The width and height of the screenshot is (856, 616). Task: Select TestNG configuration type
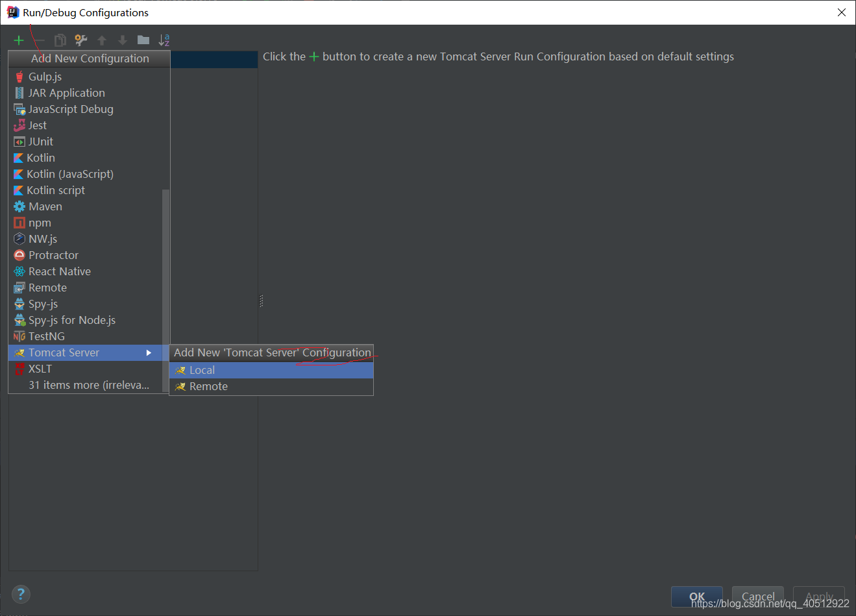pos(85,336)
